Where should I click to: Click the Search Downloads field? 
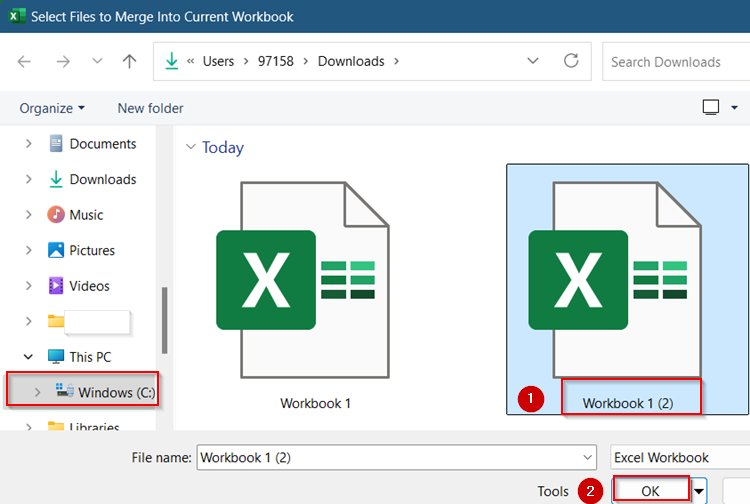tap(676, 62)
